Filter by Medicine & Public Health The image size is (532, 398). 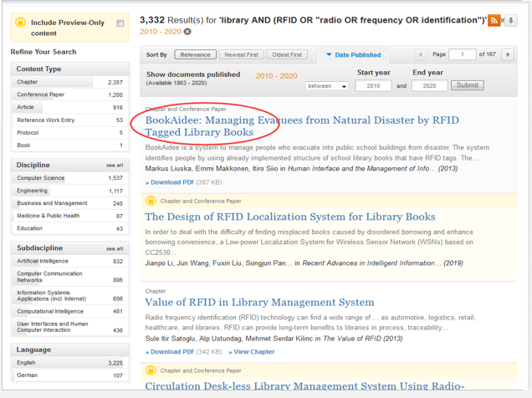[70, 216]
